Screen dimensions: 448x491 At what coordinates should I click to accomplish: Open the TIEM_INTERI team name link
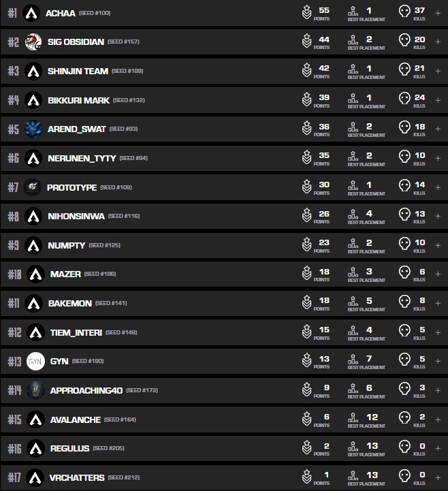tap(76, 332)
